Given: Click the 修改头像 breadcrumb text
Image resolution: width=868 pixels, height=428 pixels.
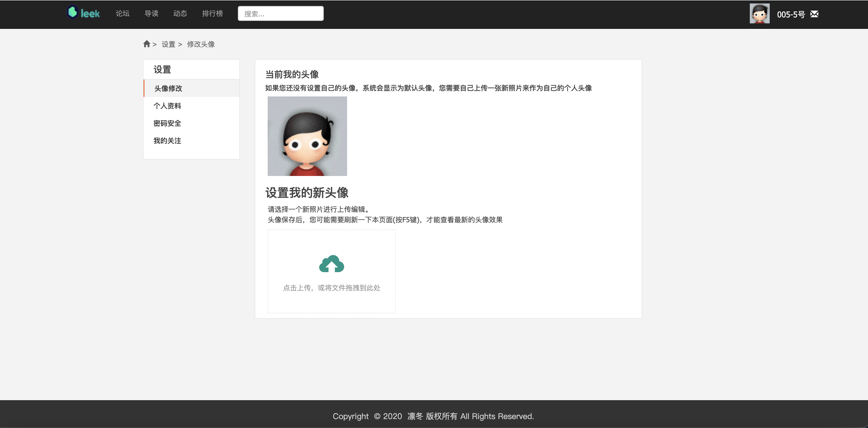Looking at the screenshot, I should tap(201, 44).
